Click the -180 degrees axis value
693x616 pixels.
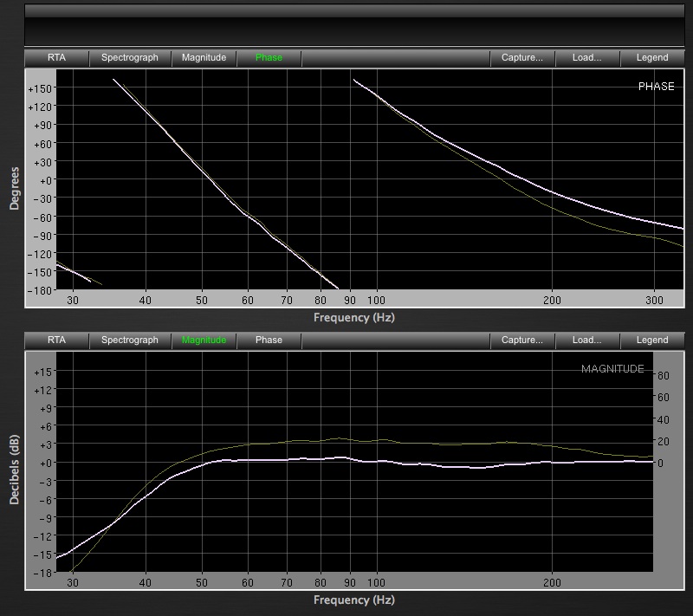(x=40, y=291)
